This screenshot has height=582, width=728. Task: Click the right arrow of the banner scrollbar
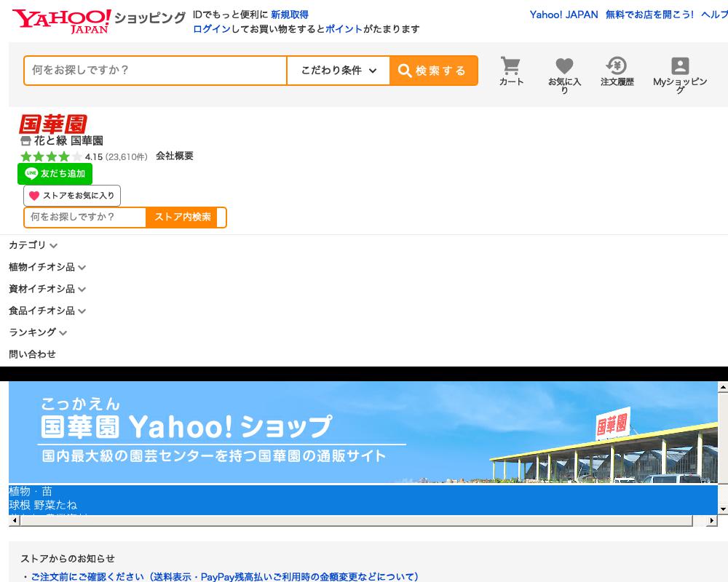pos(712,520)
